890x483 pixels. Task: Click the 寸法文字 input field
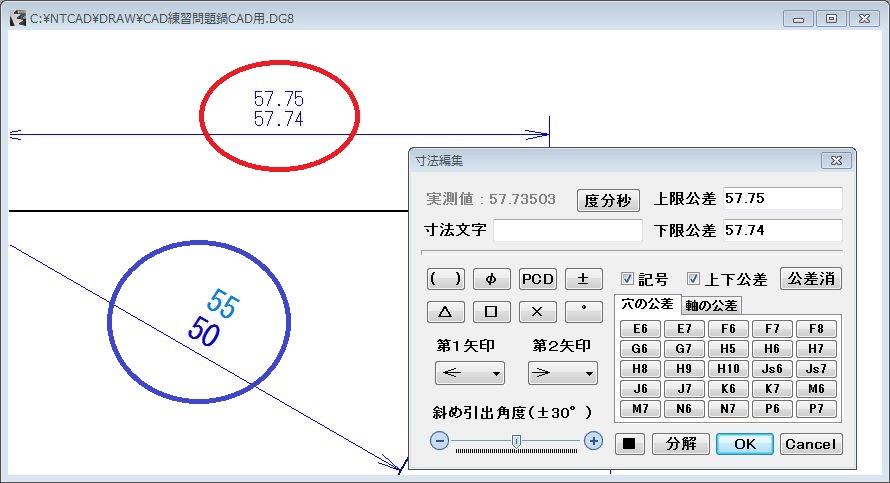tap(568, 230)
